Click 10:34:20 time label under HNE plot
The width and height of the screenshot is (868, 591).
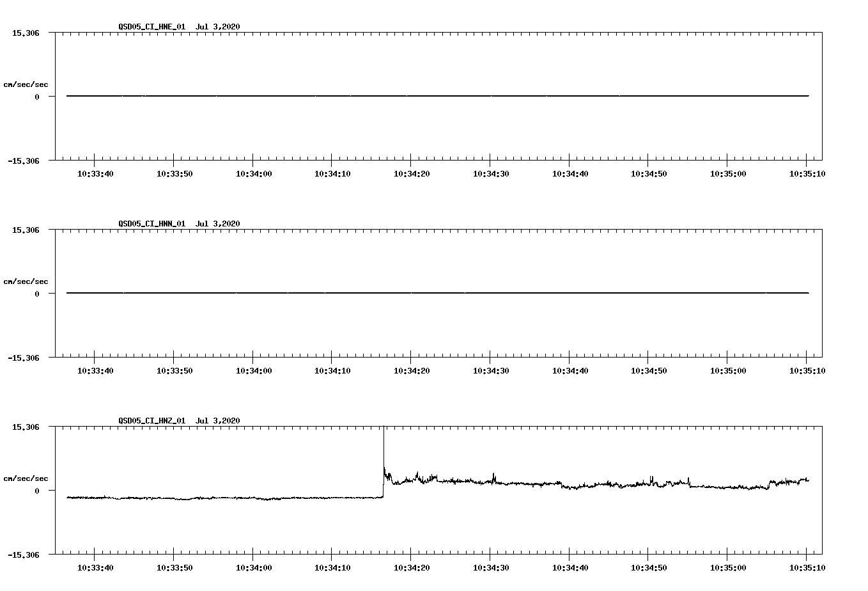(411, 174)
